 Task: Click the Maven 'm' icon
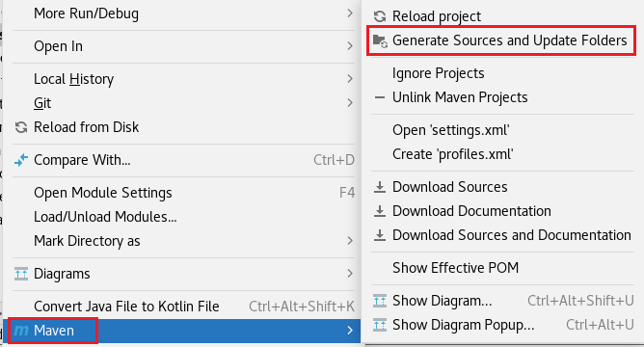coord(21,331)
